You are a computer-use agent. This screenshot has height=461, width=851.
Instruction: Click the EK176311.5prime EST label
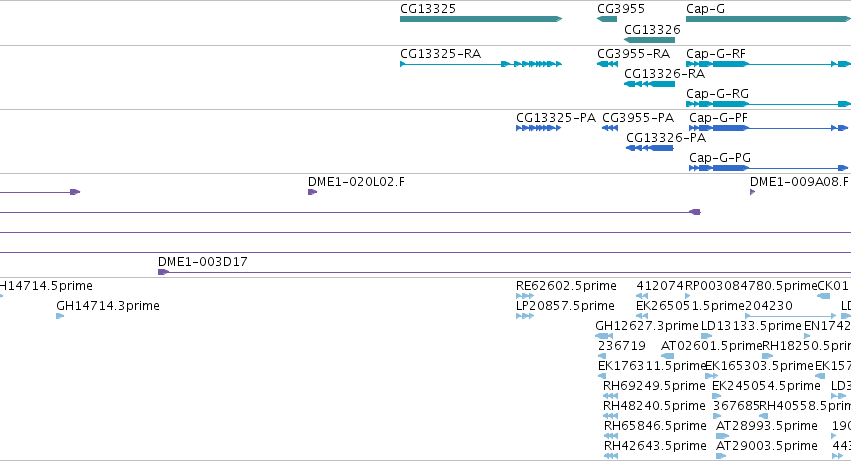click(651, 366)
